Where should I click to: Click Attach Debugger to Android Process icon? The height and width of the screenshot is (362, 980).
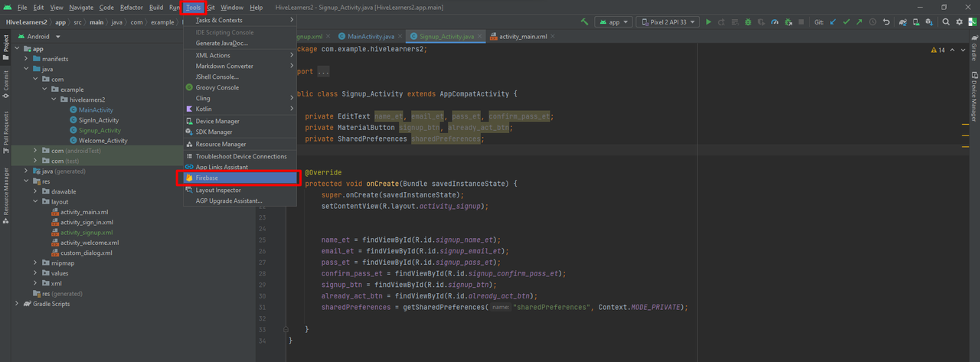click(789, 22)
